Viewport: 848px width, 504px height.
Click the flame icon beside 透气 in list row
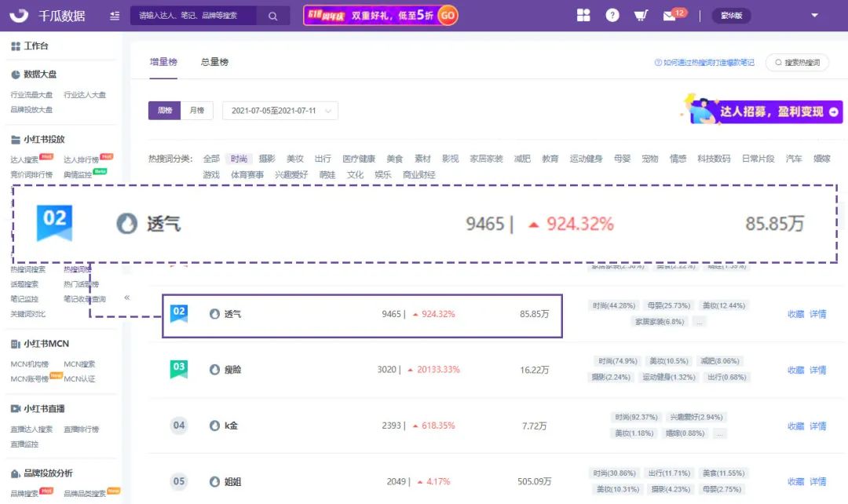(x=214, y=314)
